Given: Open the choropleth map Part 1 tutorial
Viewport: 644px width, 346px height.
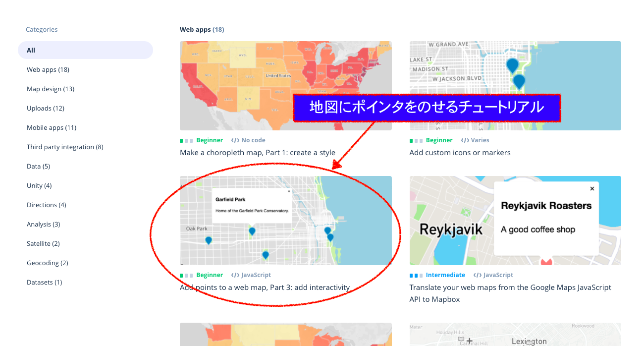Looking at the screenshot, I should (257, 152).
